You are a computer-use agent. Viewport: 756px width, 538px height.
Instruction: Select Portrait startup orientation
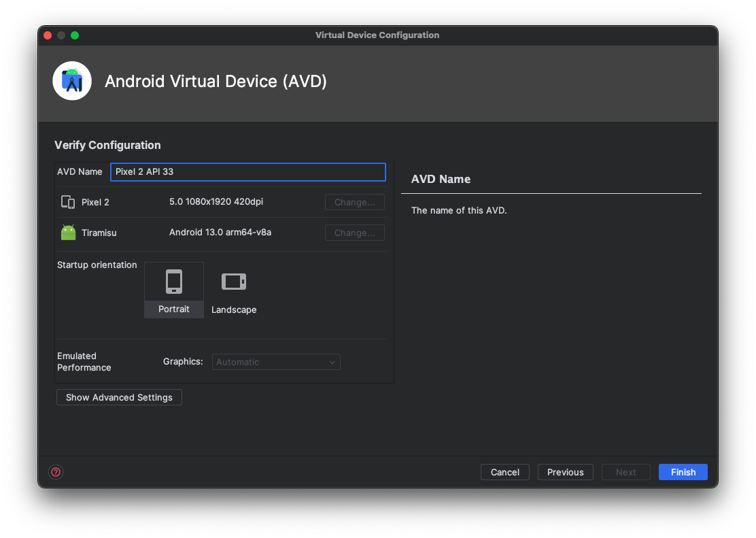click(174, 290)
